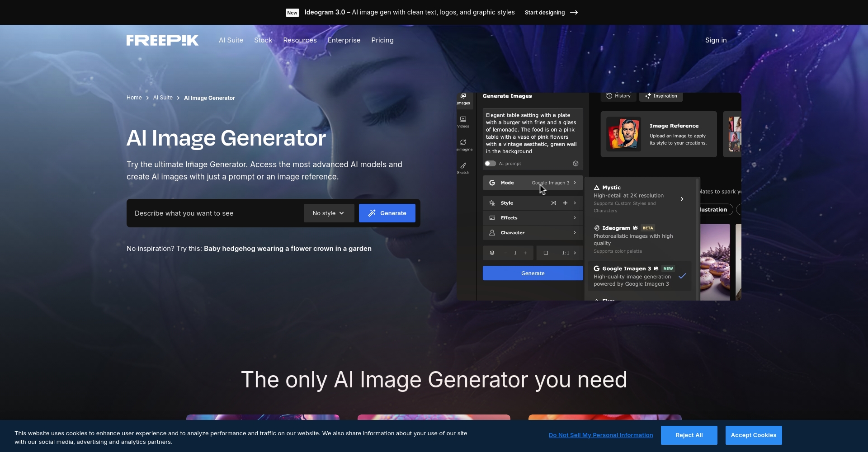
Task: Click Do Not Sell My Personal Information
Action: pyautogui.click(x=601, y=435)
